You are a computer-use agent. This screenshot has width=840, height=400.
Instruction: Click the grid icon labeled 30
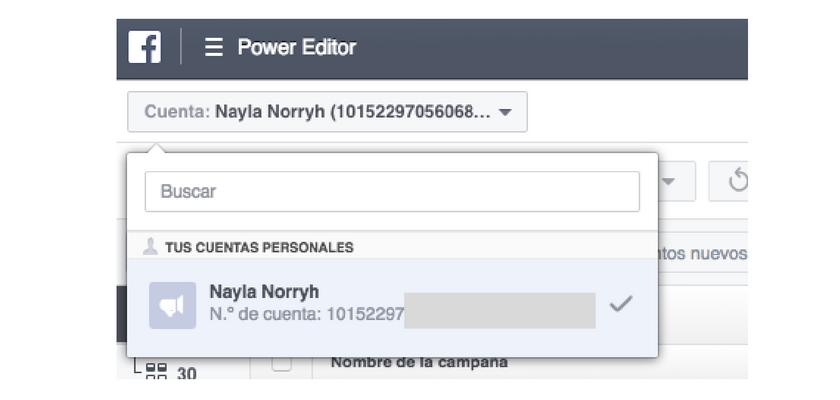pos(156,371)
